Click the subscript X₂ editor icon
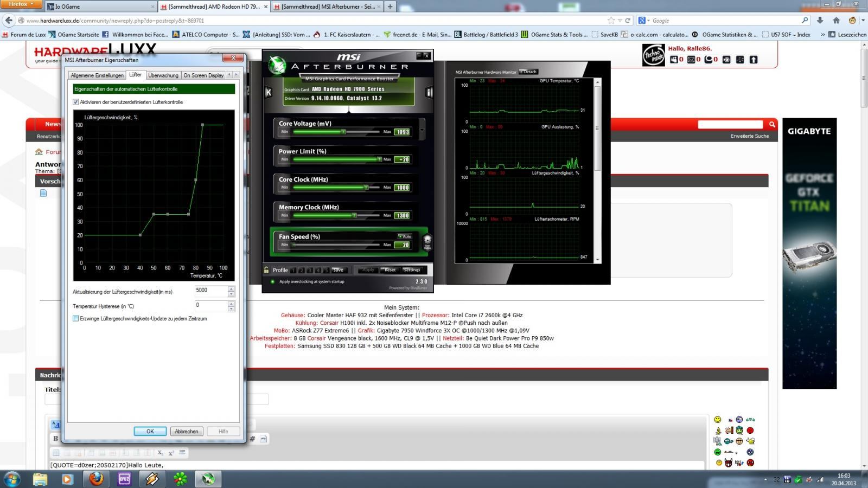Screen dimensions: 868x488 click(x=160, y=452)
